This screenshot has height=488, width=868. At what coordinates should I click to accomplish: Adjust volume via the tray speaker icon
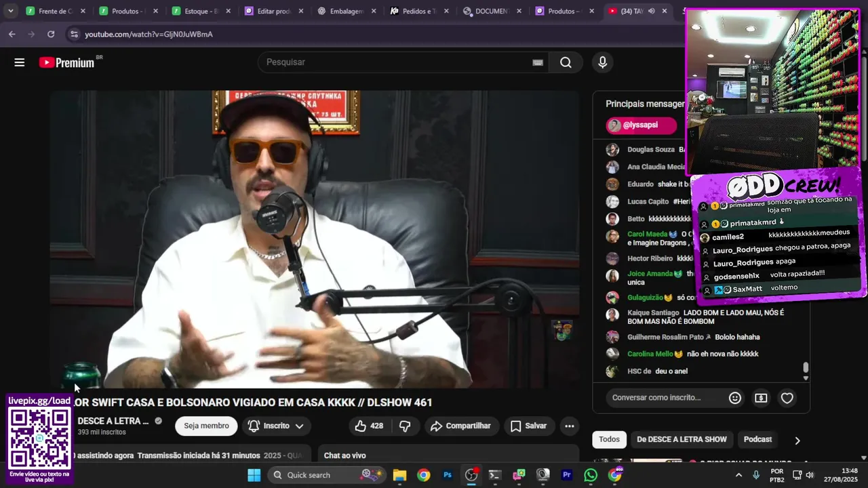coord(810,475)
